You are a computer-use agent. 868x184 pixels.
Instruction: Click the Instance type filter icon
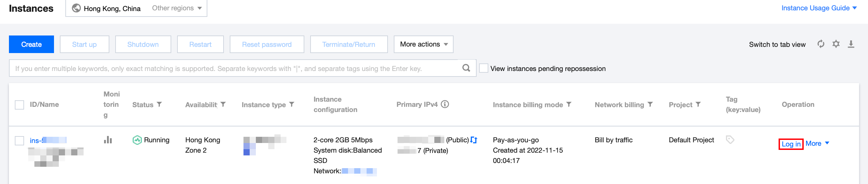coord(292,104)
